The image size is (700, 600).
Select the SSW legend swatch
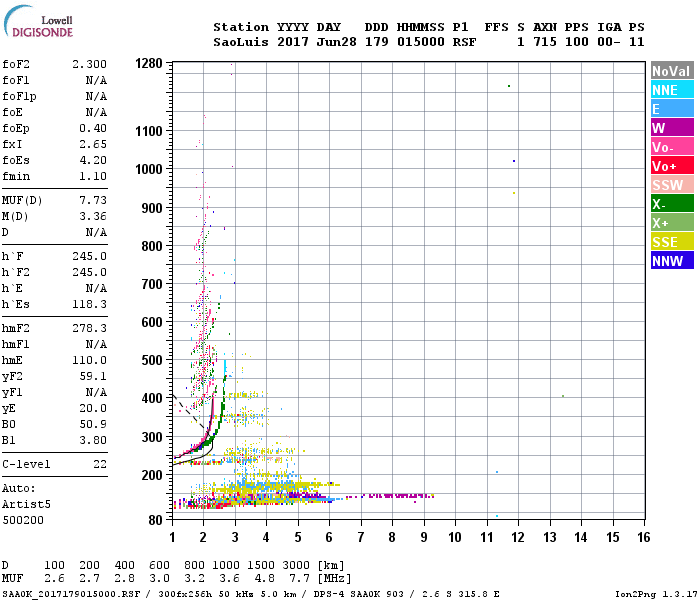tap(672, 185)
